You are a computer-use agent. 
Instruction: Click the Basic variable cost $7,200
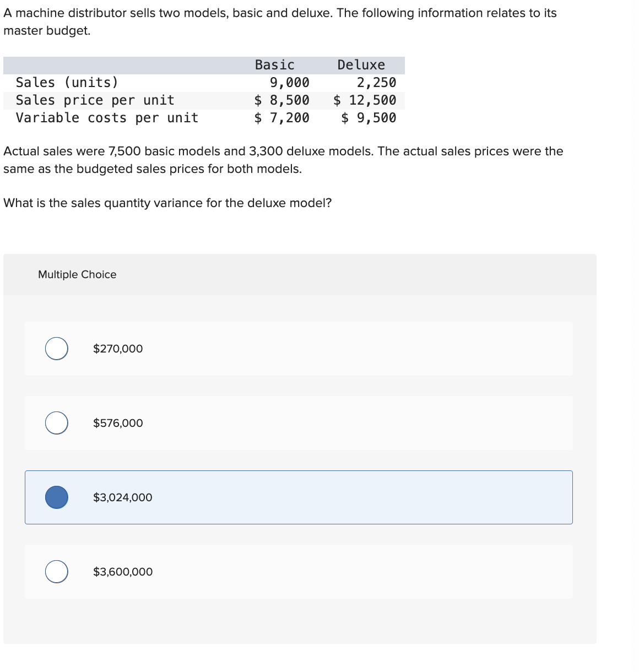pyautogui.click(x=281, y=118)
